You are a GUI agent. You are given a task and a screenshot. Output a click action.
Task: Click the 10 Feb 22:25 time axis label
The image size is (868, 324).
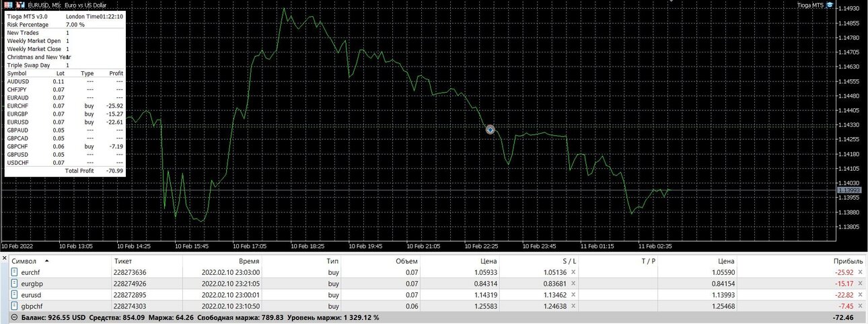[482, 246]
